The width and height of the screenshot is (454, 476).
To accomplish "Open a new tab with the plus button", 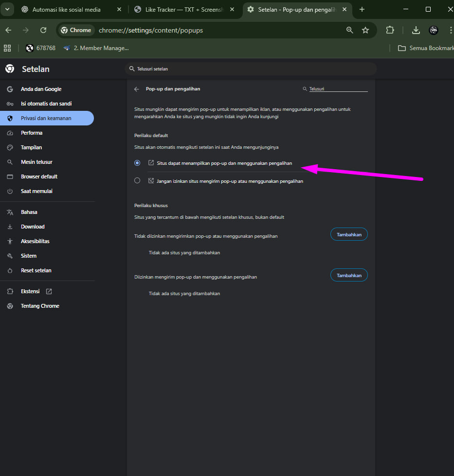I will tap(362, 9).
